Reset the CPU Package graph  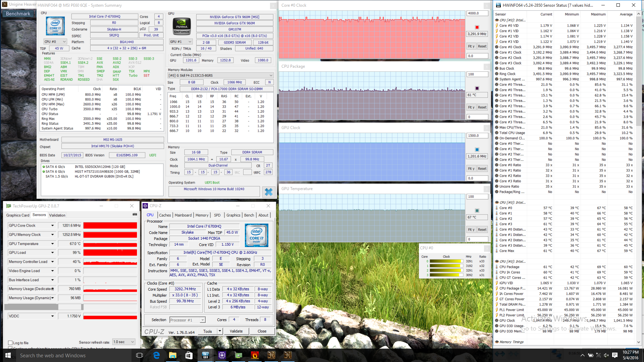[x=482, y=107]
